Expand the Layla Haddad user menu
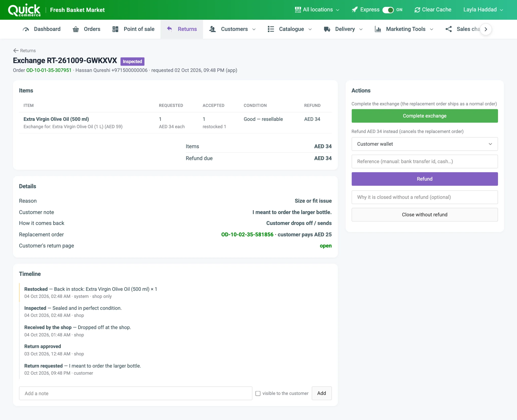The image size is (517, 420). [x=483, y=10]
